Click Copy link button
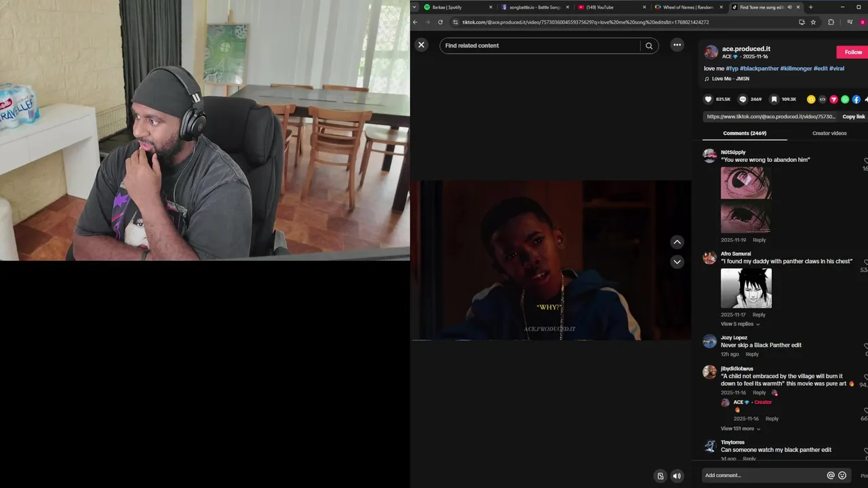The width and height of the screenshot is (868, 488). coord(854,117)
